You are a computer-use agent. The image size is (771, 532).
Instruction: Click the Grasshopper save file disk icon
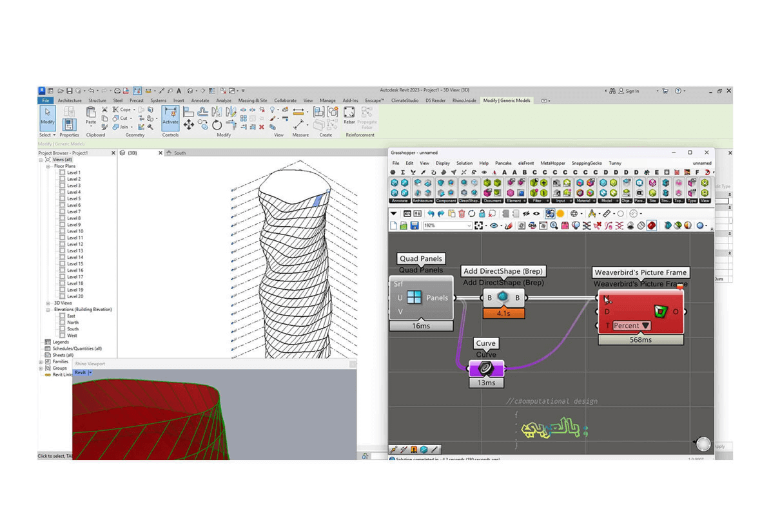[415, 226]
